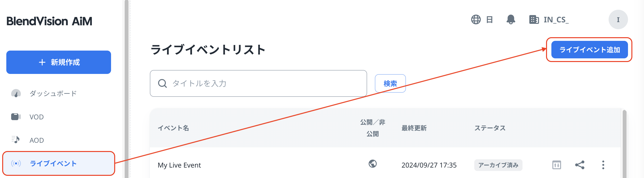The width and height of the screenshot is (644, 178).
Task: Share My Live Event using the share icon
Action: pyautogui.click(x=580, y=165)
